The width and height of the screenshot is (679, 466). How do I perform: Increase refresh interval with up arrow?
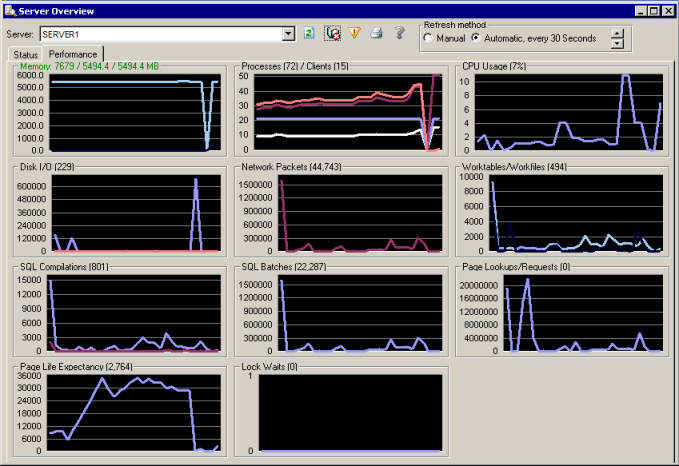coord(617,32)
